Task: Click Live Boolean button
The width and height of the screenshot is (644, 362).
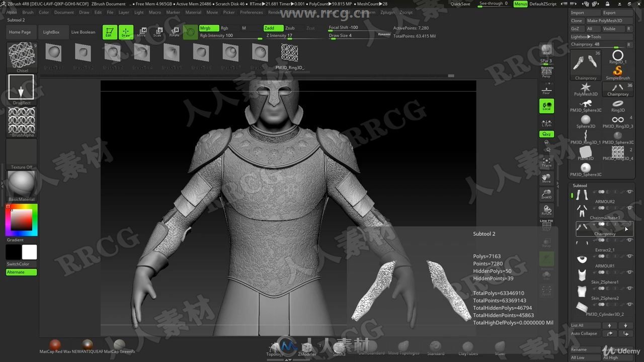Action: pyautogui.click(x=83, y=32)
